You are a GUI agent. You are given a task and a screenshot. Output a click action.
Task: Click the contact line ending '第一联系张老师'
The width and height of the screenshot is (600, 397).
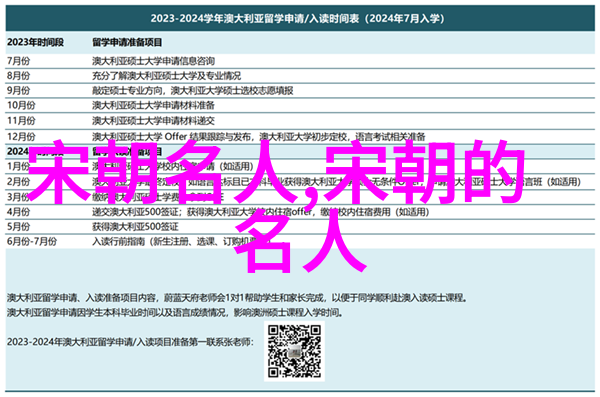click(130, 341)
